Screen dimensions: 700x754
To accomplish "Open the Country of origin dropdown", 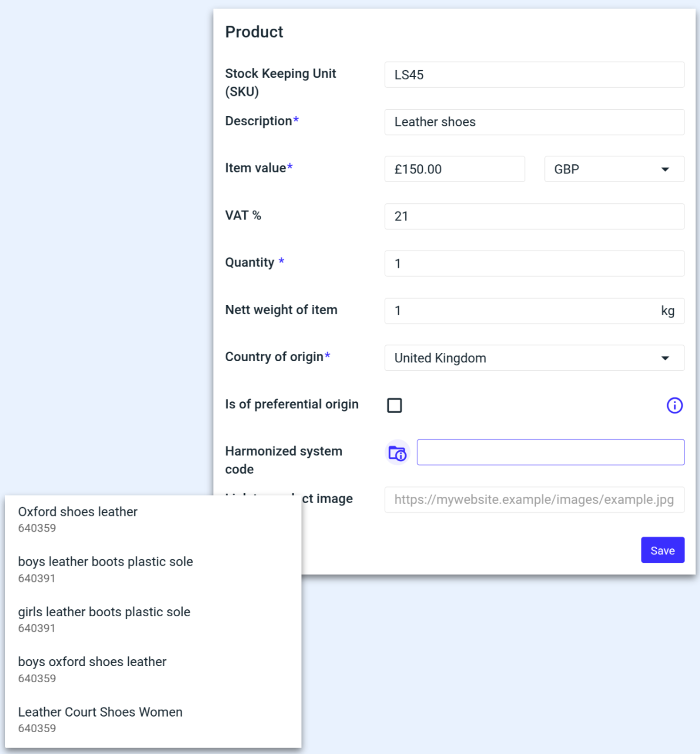I will [x=533, y=358].
